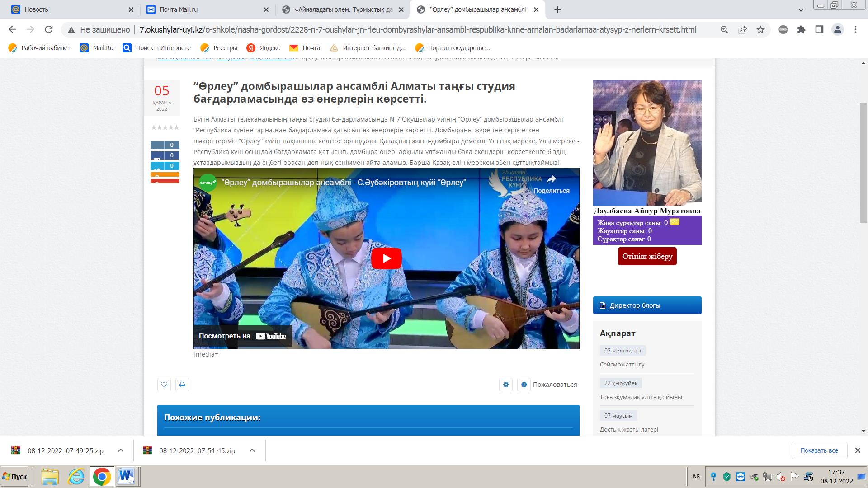Open Word from the taskbar
The image size is (868, 488).
(126, 477)
